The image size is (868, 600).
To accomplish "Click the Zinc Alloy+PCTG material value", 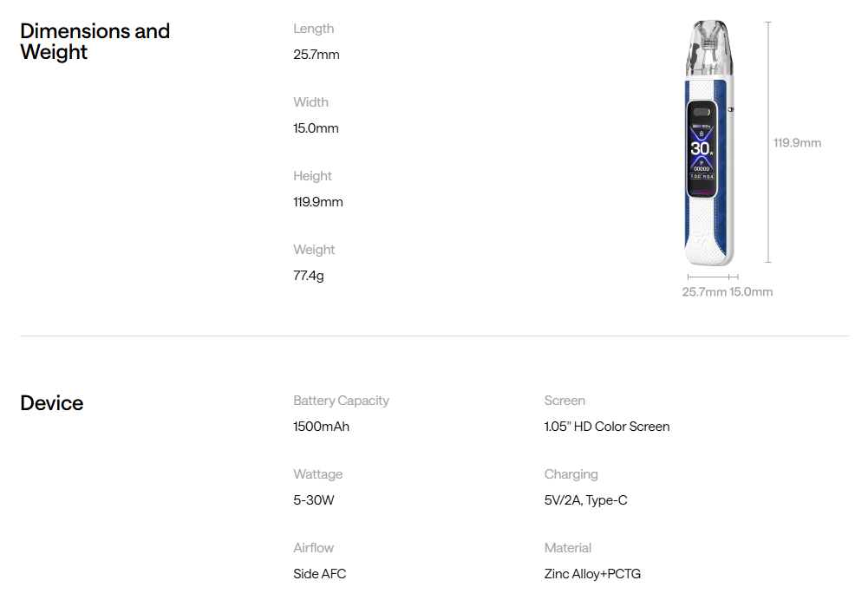I will tap(593, 574).
